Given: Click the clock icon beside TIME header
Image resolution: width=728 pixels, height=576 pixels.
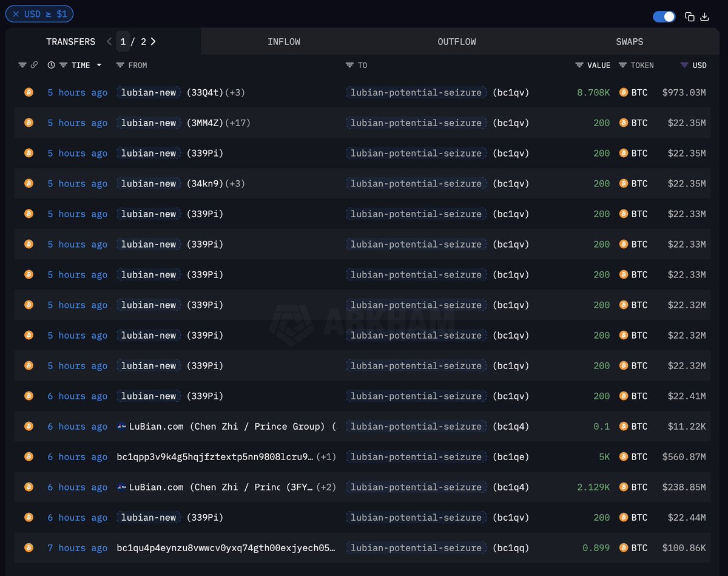Looking at the screenshot, I should 51,65.
